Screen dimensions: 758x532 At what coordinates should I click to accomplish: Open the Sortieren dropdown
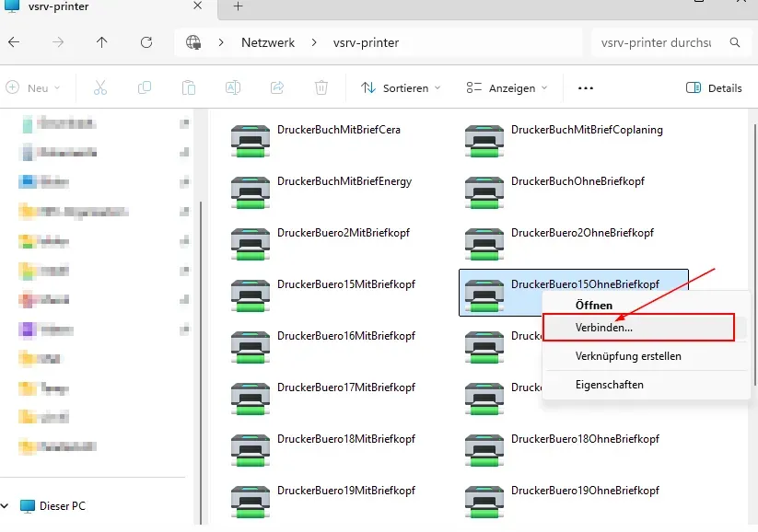click(401, 88)
